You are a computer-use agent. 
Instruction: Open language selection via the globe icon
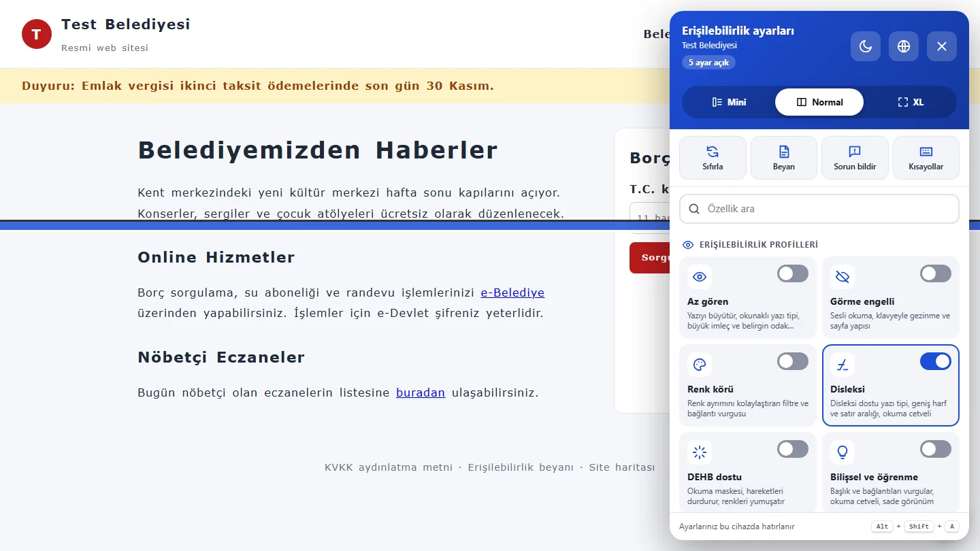pos(904,46)
